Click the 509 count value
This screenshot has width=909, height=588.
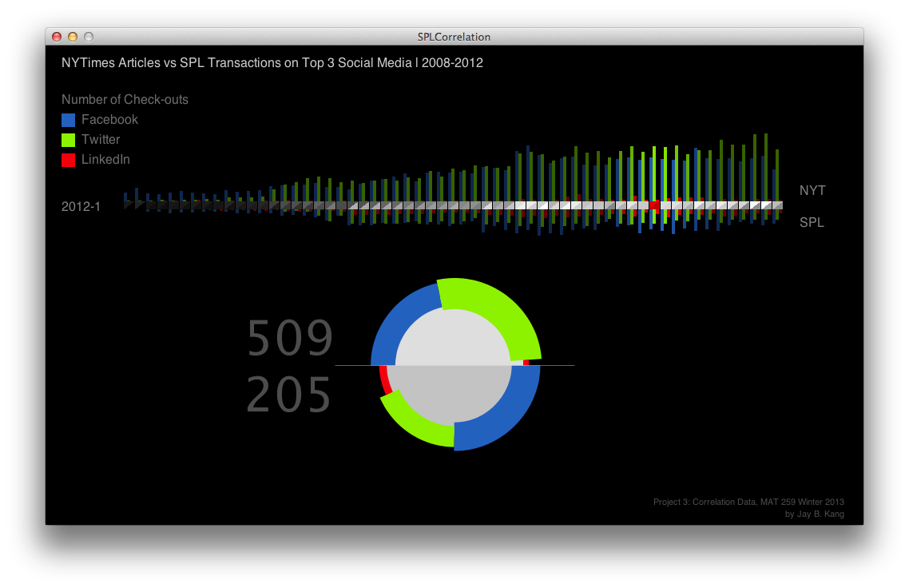(x=289, y=339)
